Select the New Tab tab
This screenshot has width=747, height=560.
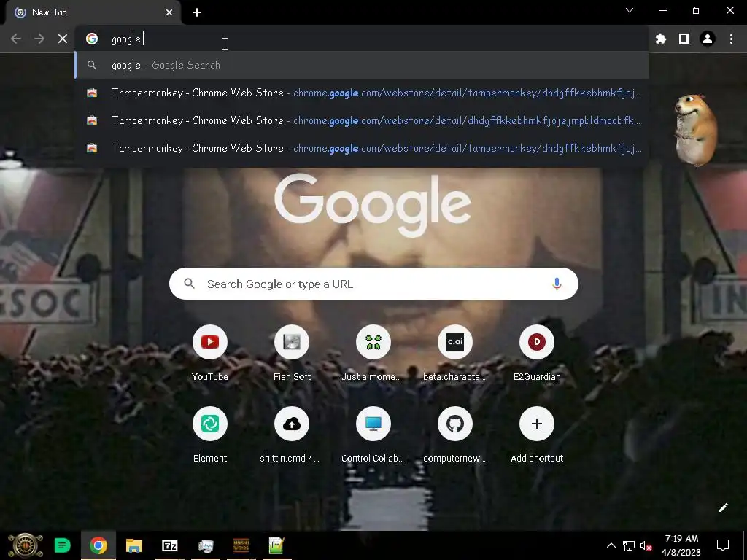(x=93, y=12)
